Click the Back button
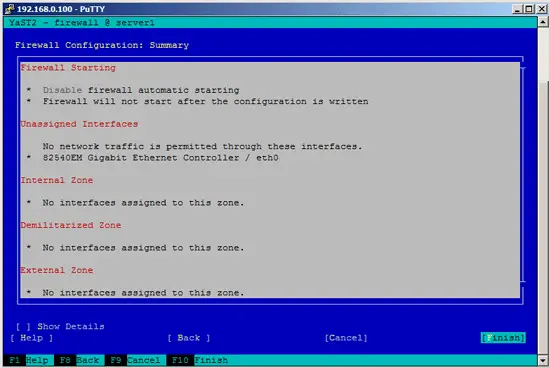Image resolution: width=550 pixels, height=368 pixels. (x=189, y=338)
